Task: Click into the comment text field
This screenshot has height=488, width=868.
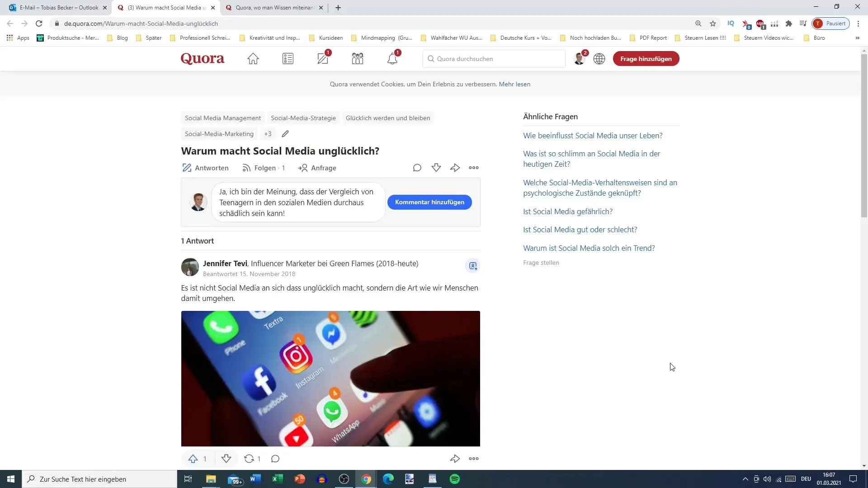Action: [298, 202]
